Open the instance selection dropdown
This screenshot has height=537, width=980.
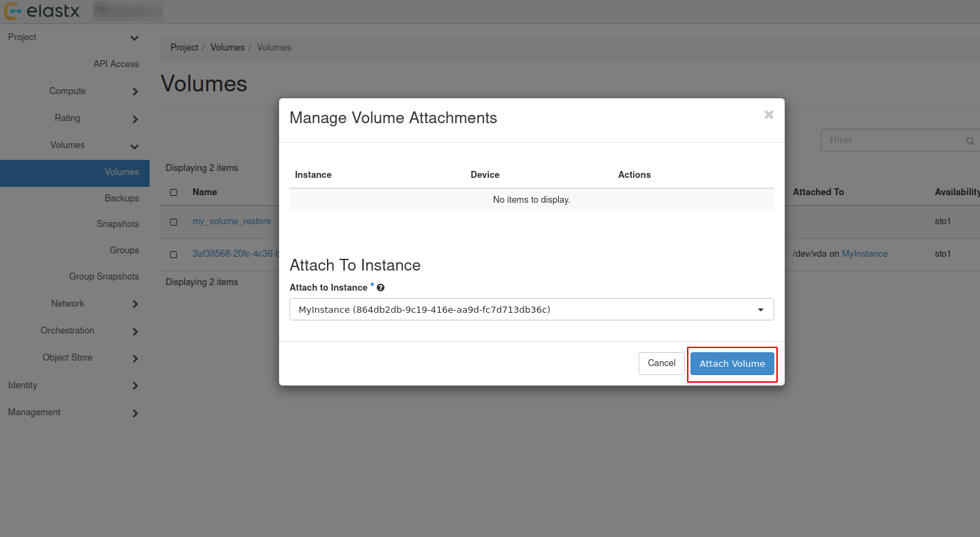click(x=760, y=309)
